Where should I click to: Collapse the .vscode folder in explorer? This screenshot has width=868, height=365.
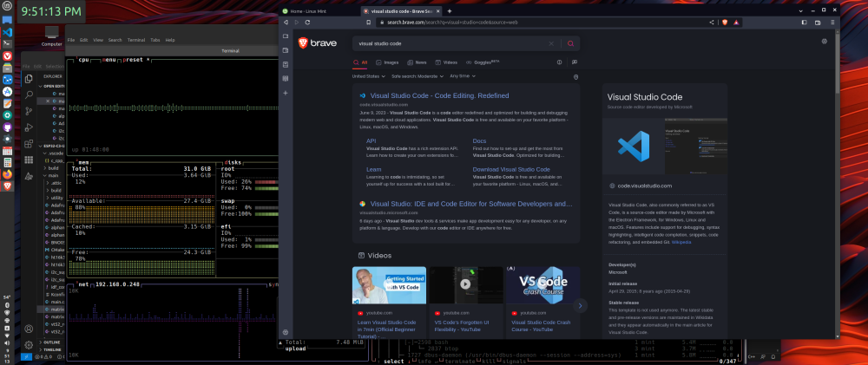click(x=52, y=153)
